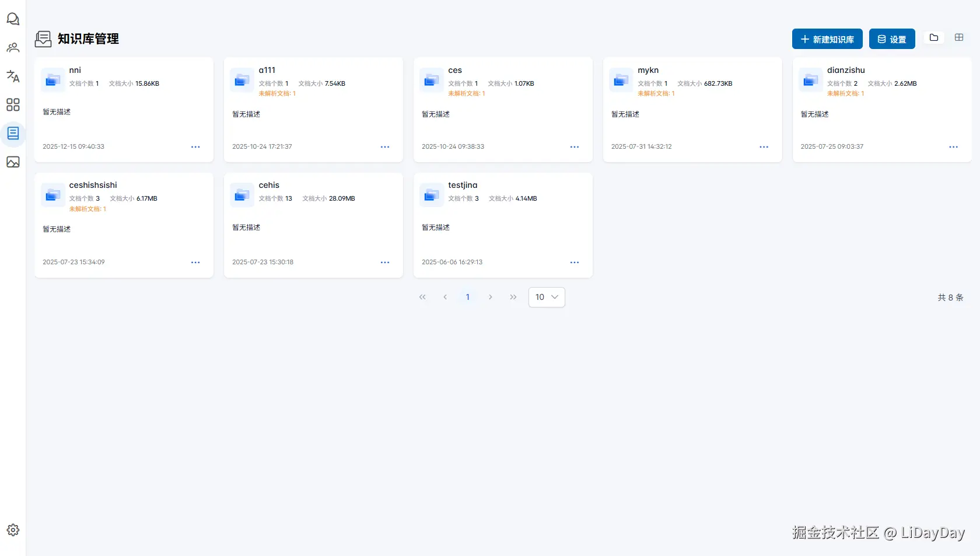Open the ces knowledge base folder icon
The width and height of the screenshot is (980, 556).
coord(432,81)
